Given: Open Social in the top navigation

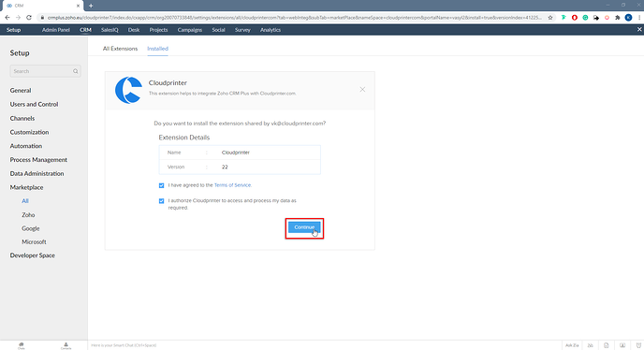Looking at the screenshot, I should coord(218,30).
